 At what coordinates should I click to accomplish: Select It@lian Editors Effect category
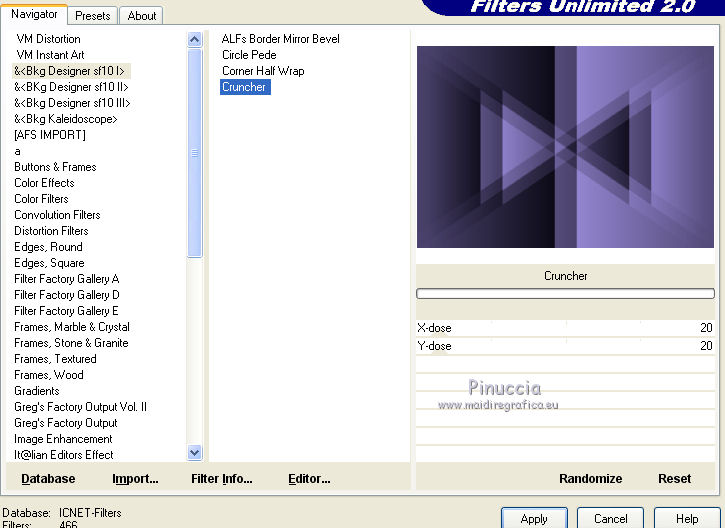coord(63,455)
